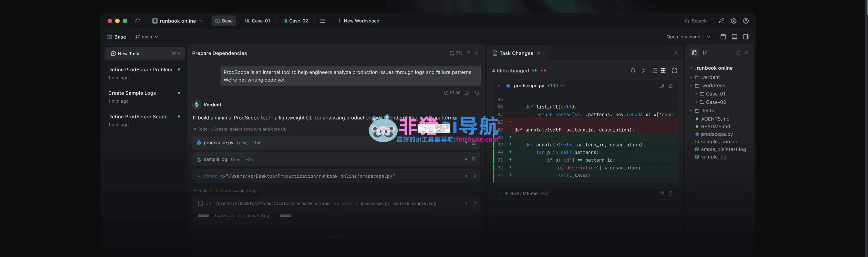
Task: Open the more options ellipsis in changes panel
Action: point(667,53)
